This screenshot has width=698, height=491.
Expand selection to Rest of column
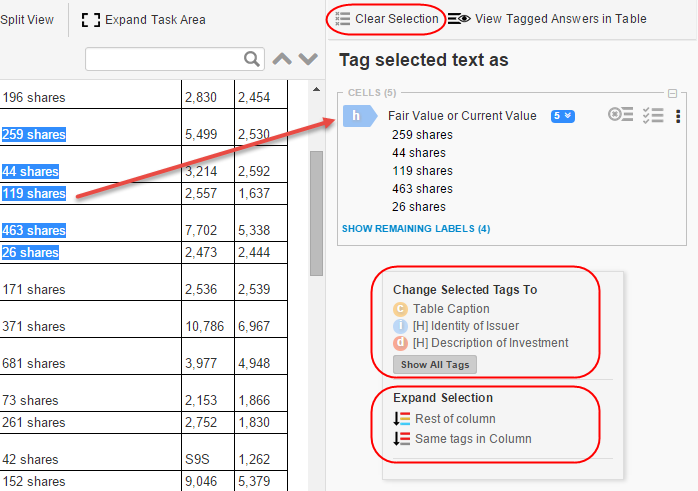pos(455,419)
